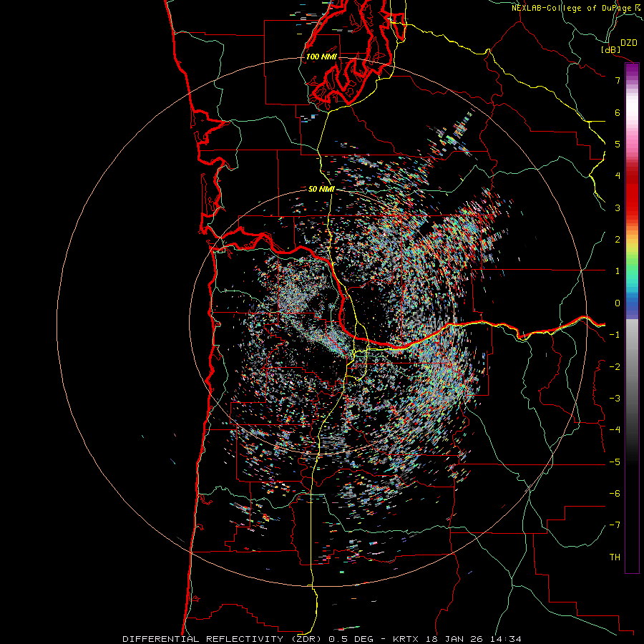Viewport: 644px width, 644px height.
Task: Click the -3 value on the color scale
Action: click(x=615, y=399)
